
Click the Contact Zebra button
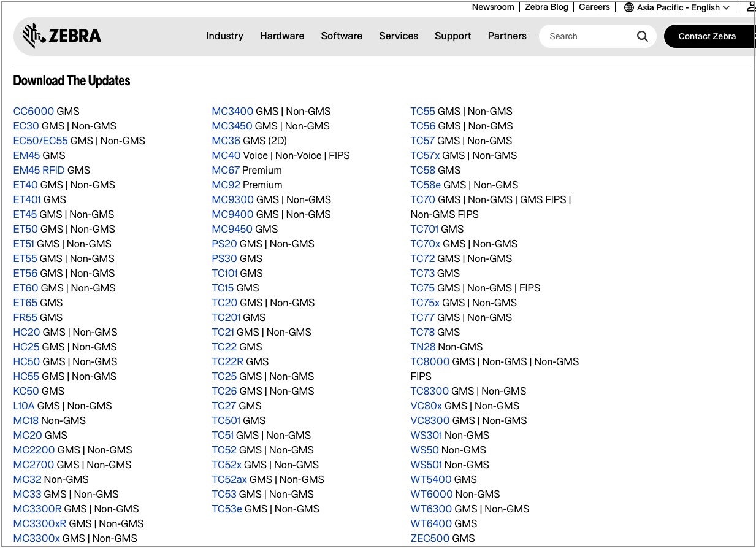tap(709, 36)
